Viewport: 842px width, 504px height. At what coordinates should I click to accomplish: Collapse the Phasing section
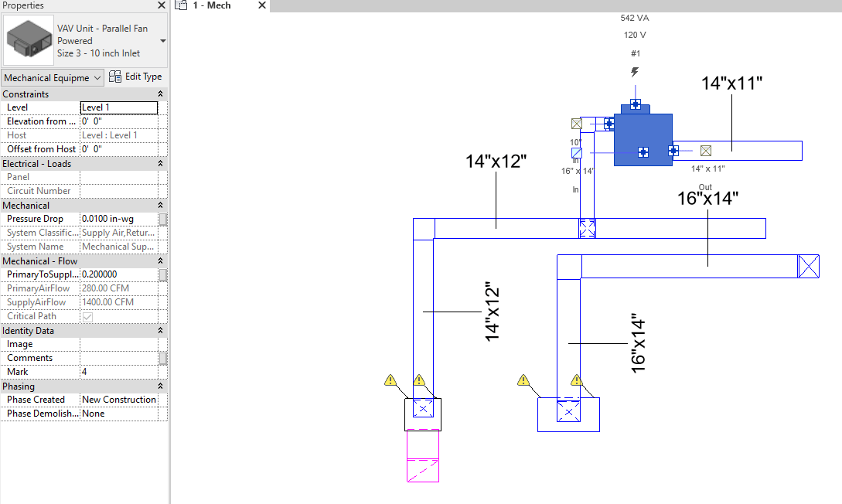tap(160, 386)
